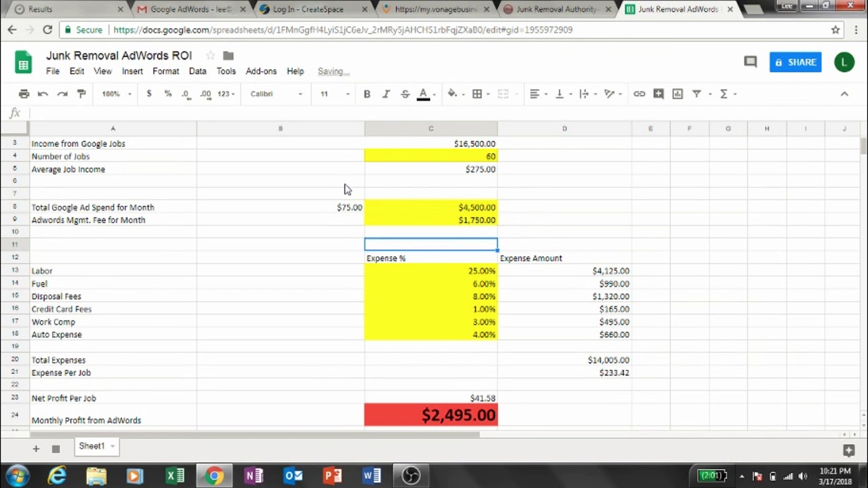Viewport: 868px width, 488px height.
Task: Open the File menu
Action: (x=53, y=71)
